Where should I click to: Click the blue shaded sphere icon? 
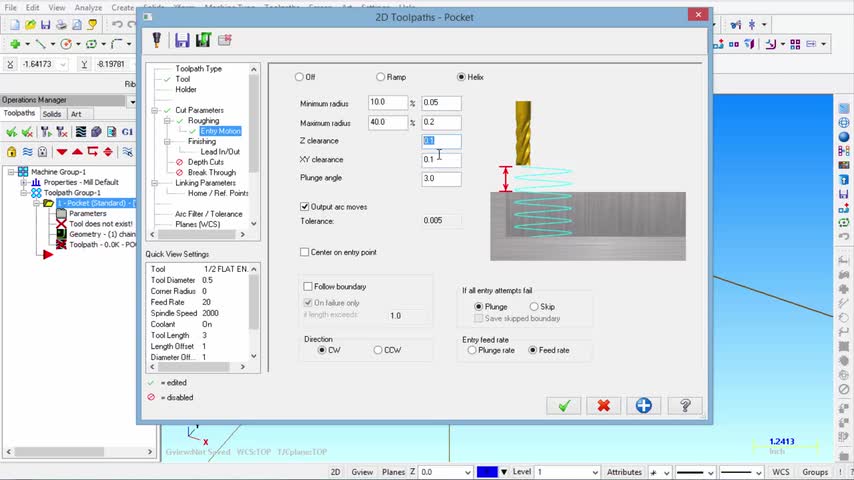[844, 137]
